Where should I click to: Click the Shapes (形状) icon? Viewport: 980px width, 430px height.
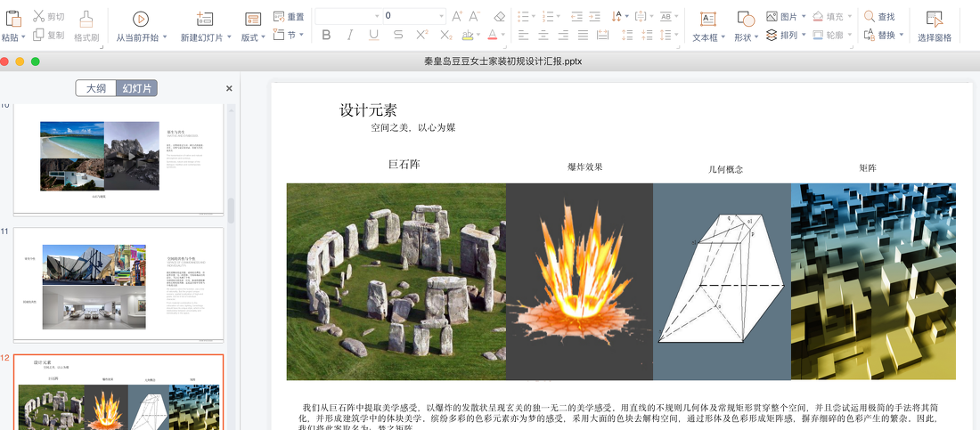pyautogui.click(x=745, y=20)
